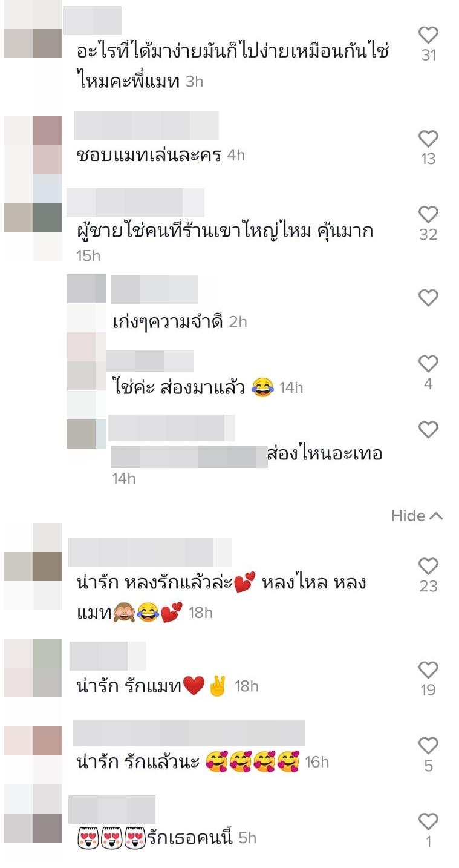Like the reply 'เก่งๆความจำดี'
The height and width of the screenshot is (868, 459).
tap(428, 298)
